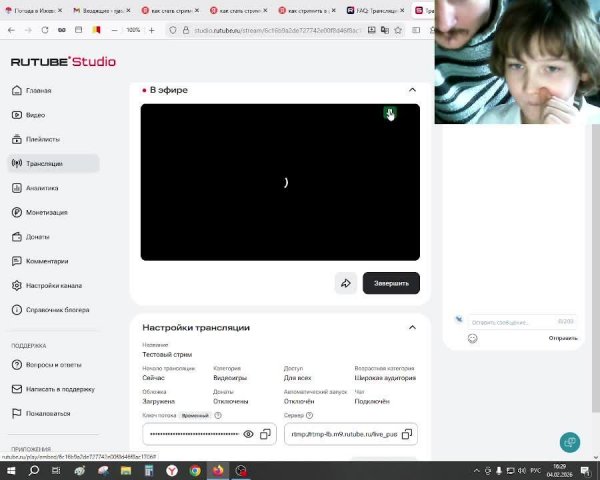Viewport: 600px width, 480px height.
Task: Click the teal chat support floating button
Action: coord(570,442)
